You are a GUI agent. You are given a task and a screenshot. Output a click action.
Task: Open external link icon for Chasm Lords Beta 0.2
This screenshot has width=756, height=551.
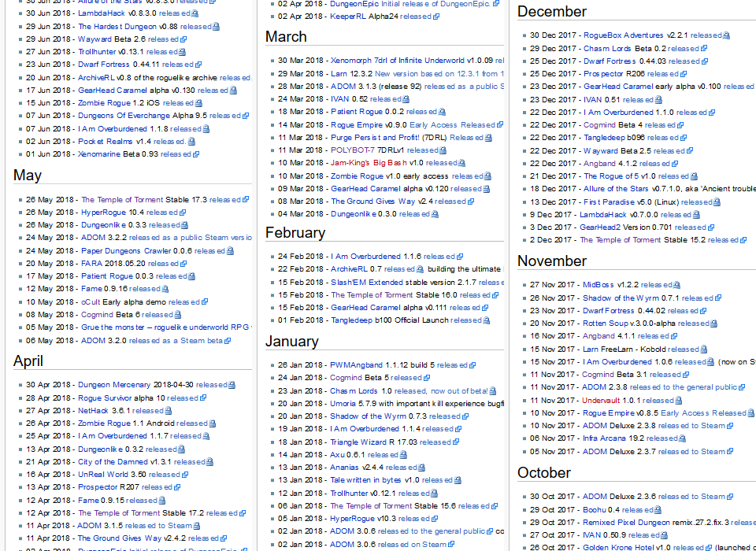pyautogui.click(x=704, y=48)
